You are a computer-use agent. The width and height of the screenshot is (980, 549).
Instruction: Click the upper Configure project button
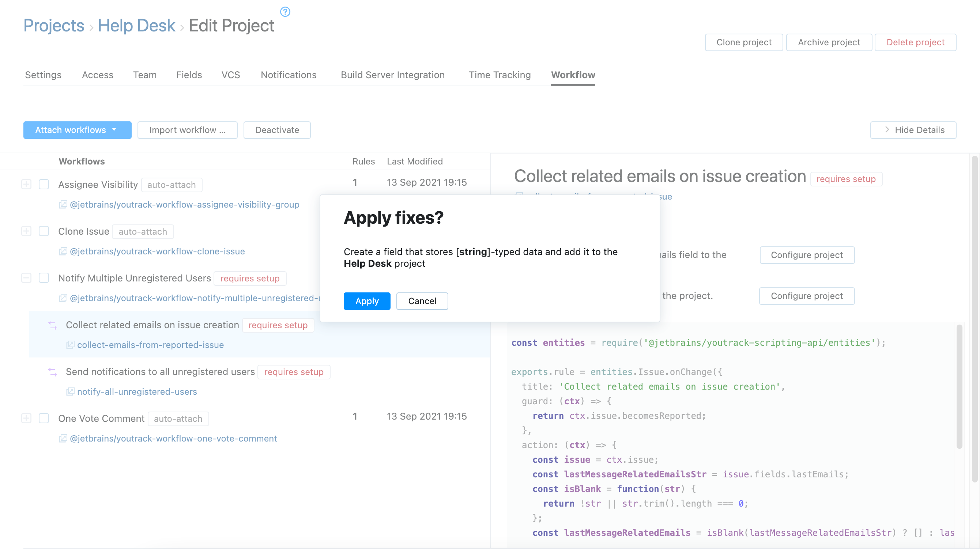(807, 255)
